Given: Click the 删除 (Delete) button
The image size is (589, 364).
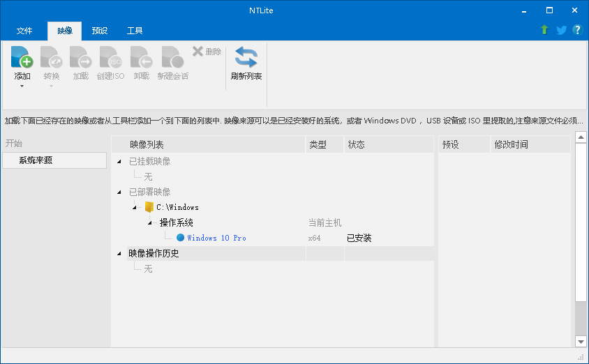Looking at the screenshot, I should tap(207, 52).
